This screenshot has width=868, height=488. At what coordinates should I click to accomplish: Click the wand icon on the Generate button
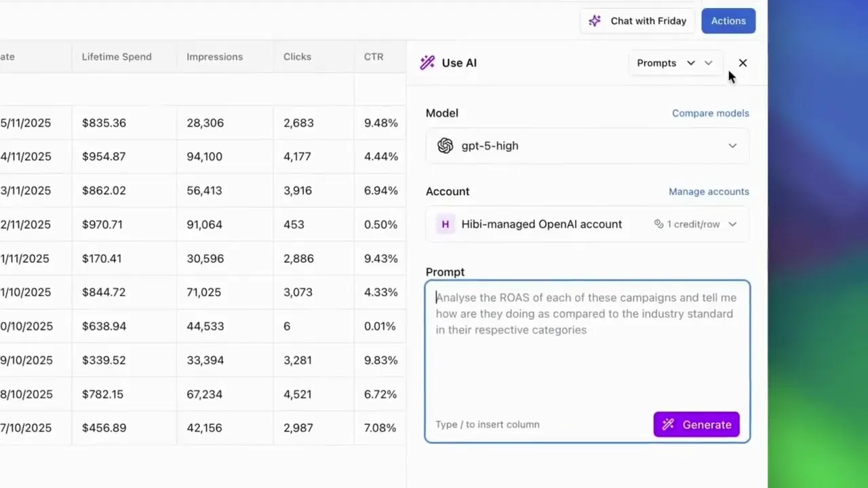tap(668, 425)
